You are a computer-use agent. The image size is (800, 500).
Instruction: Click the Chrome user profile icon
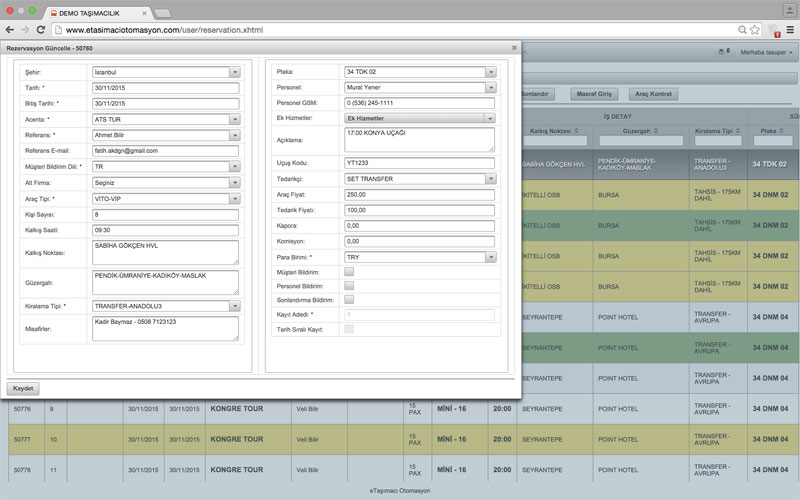click(x=789, y=11)
